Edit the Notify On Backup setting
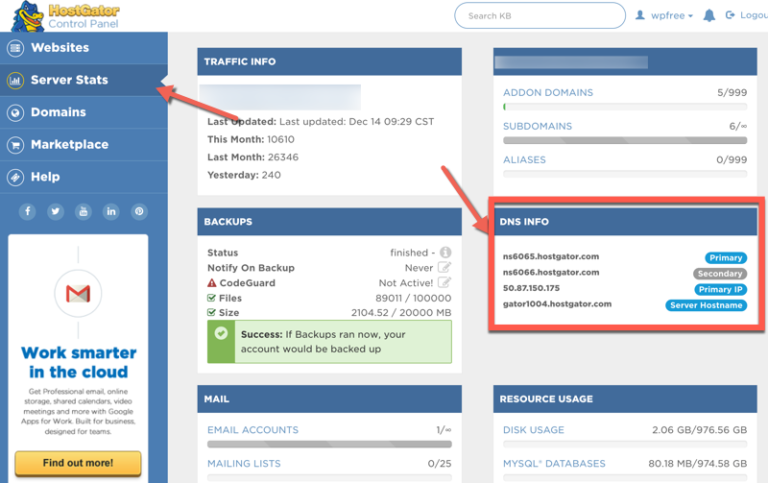Image resolution: width=768 pixels, height=483 pixels. (x=445, y=268)
